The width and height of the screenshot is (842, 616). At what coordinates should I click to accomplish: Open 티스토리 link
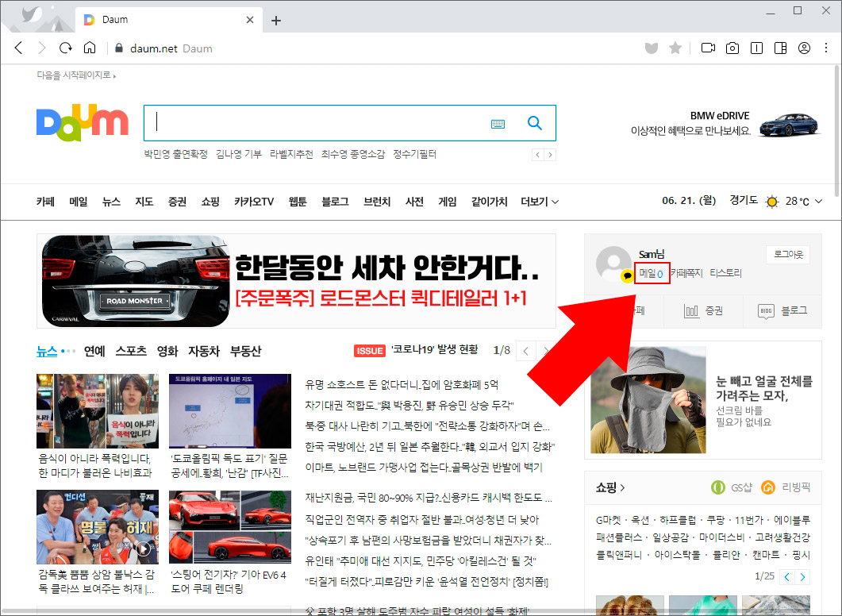tap(725, 273)
